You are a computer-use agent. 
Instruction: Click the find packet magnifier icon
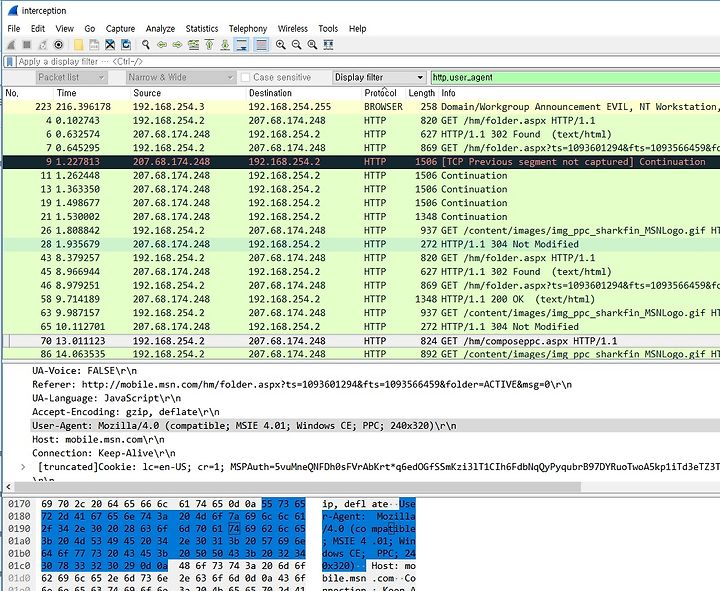click(146, 45)
